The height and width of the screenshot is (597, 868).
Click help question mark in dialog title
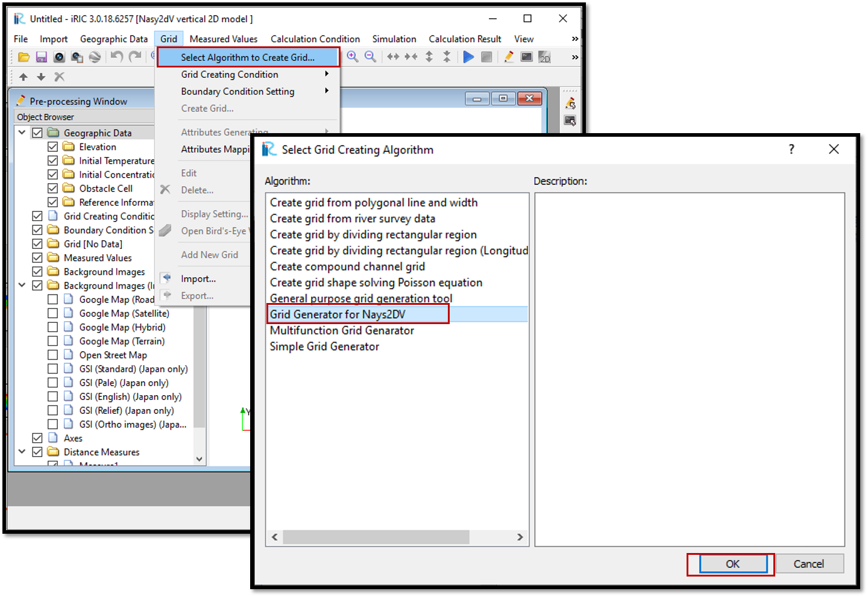click(791, 149)
